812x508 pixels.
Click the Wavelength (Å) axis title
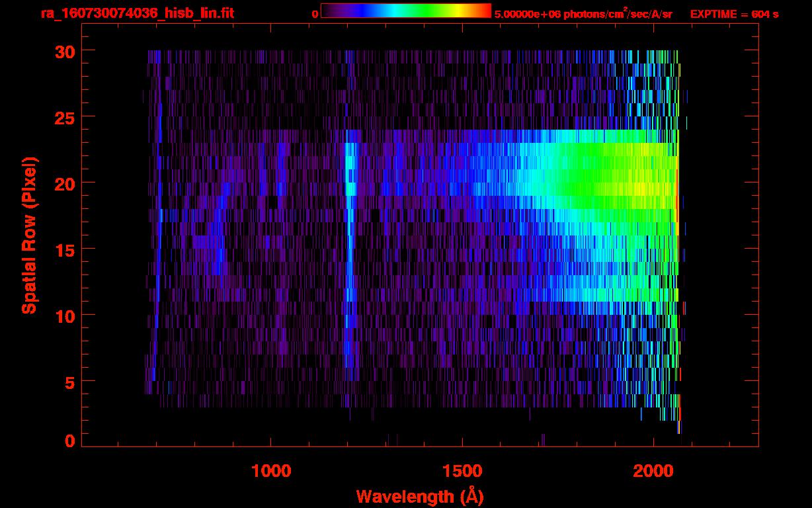417,495
